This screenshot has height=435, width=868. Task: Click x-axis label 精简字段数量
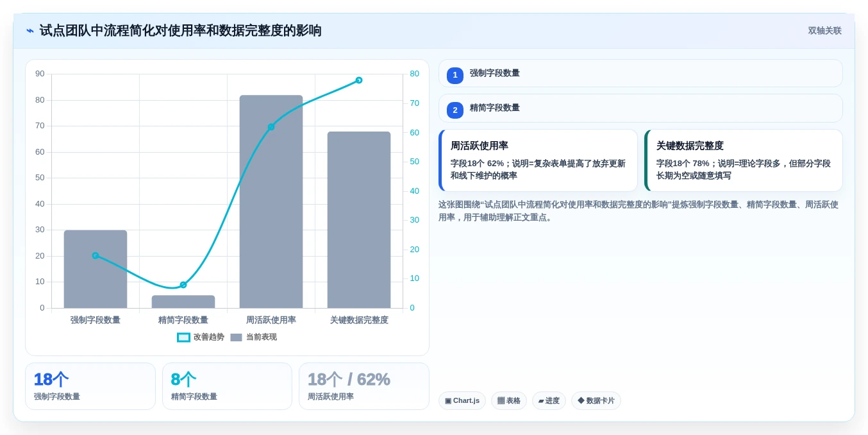pos(183,320)
